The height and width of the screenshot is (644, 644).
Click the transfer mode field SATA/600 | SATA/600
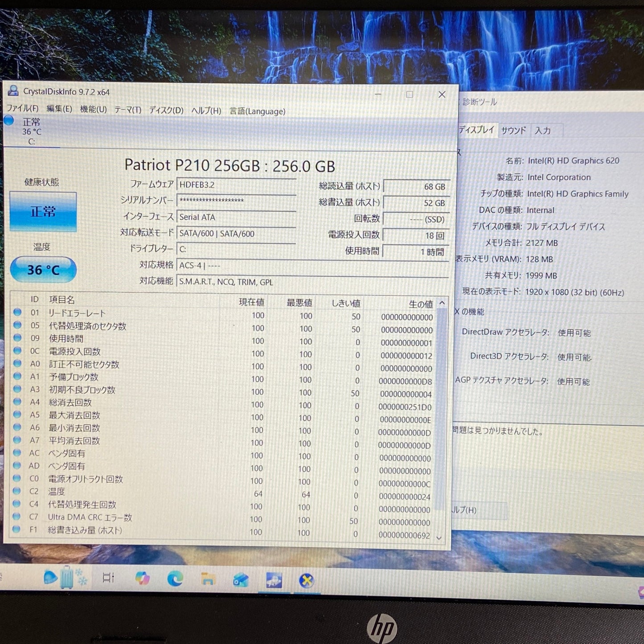click(236, 234)
